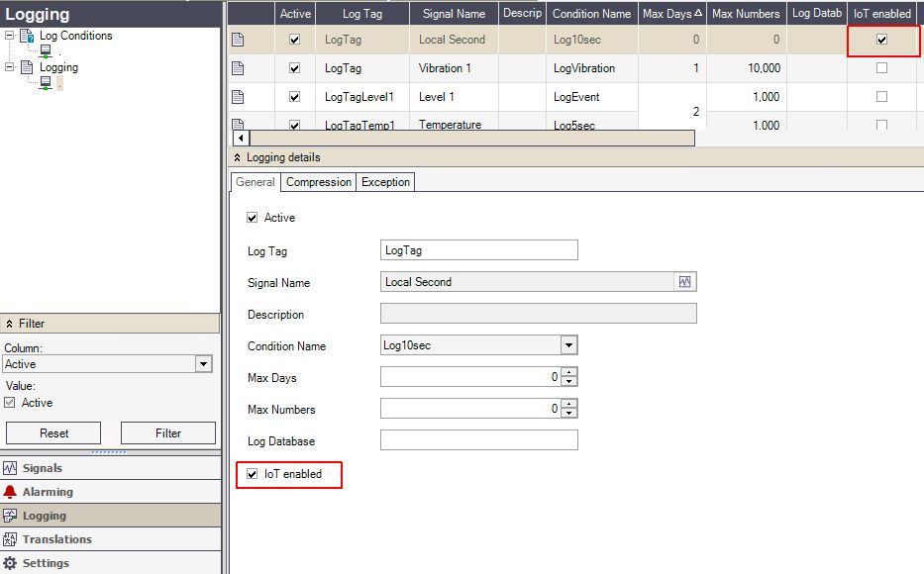Click the Description field
Image resolution: width=924 pixels, height=574 pixels.
click(539, 313)
